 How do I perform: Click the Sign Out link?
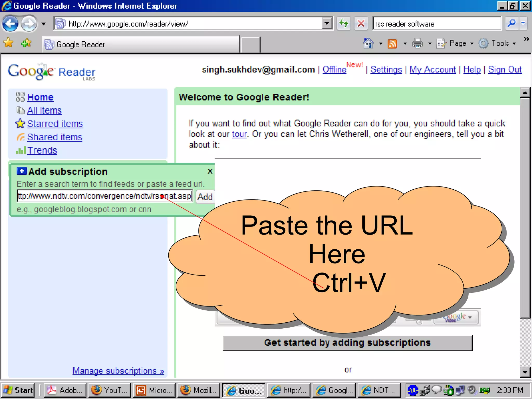point(505,70)
